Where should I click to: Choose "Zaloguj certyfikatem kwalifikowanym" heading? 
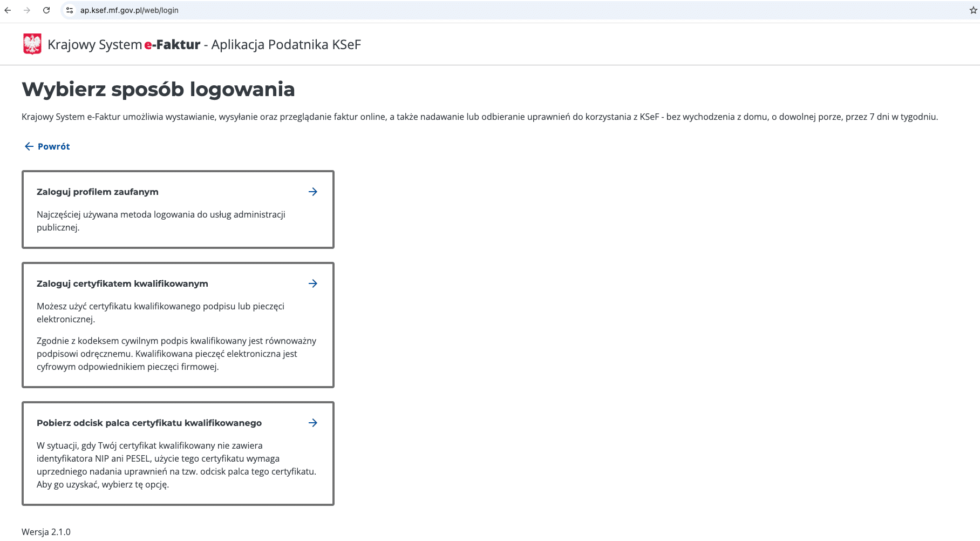pyautogui.click(x=122, y=283)
